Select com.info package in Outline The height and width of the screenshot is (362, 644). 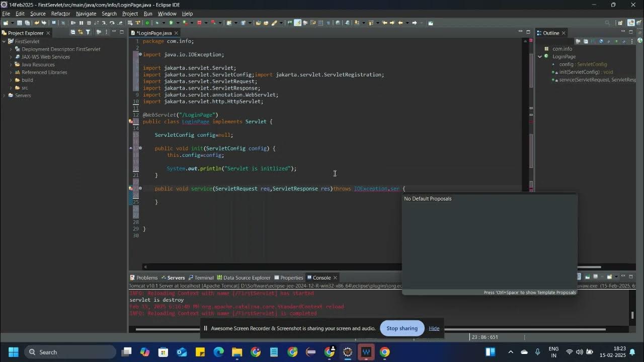pos(562,49)
